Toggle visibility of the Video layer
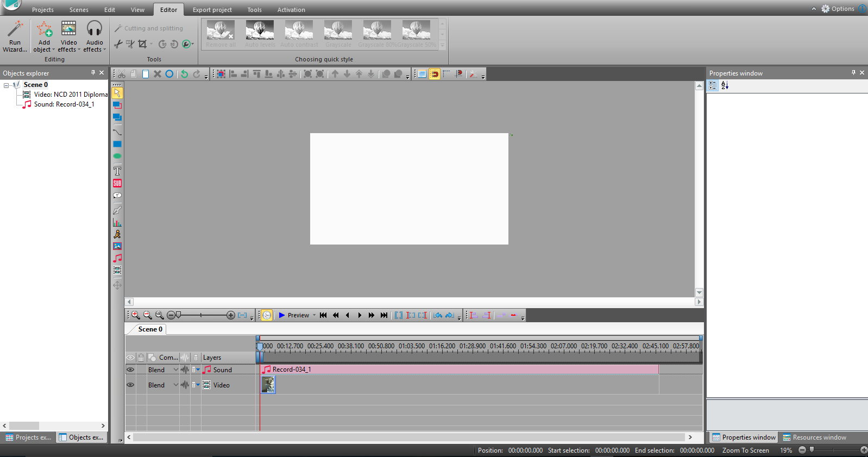The image size is (868, 457). [130, 385]
